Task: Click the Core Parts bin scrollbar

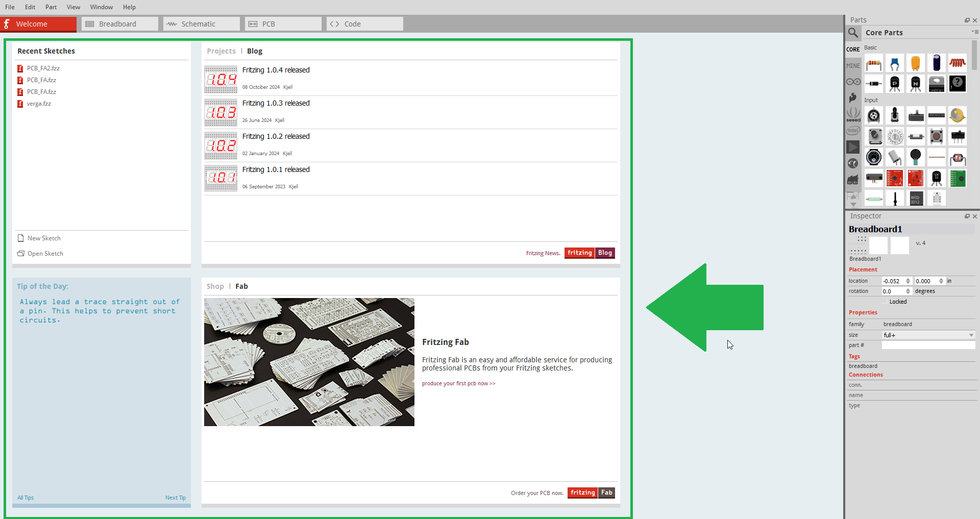Action: (974, 55)
